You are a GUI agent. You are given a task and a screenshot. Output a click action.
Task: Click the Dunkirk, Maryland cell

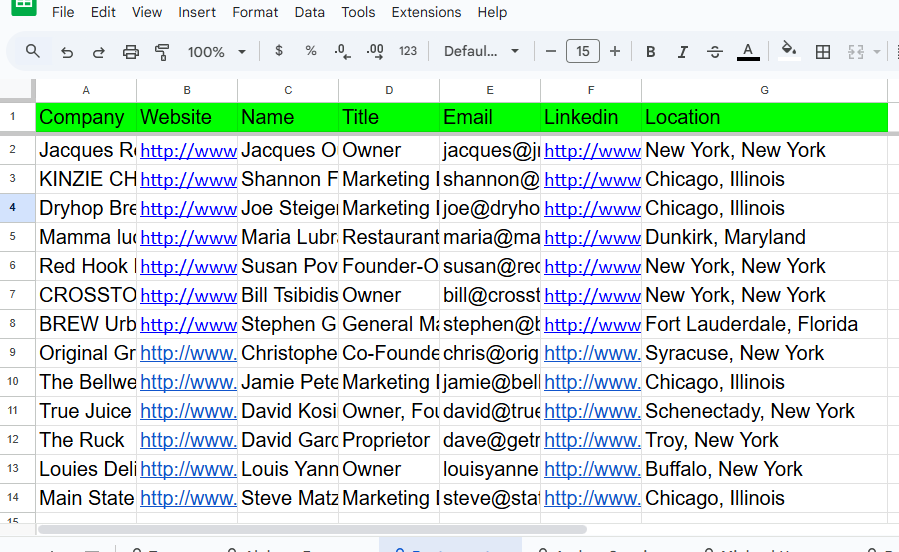coord(764,237)
